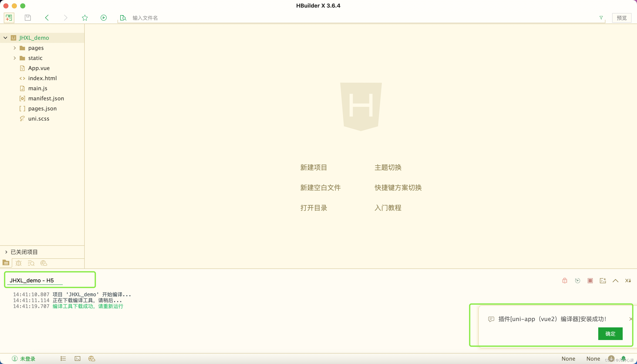Click 主题切换 link
Viewport: 637px width, 364px height.
[x=388, y=167]
